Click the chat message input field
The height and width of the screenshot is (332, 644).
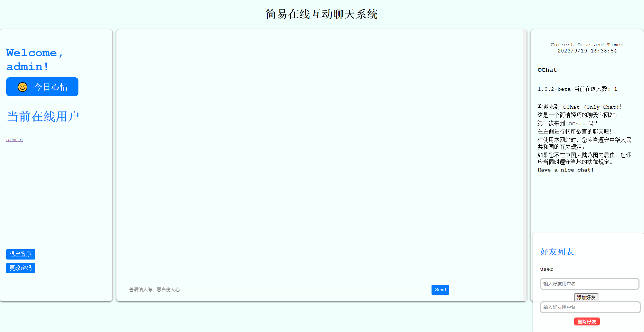(x=242, y=290)
